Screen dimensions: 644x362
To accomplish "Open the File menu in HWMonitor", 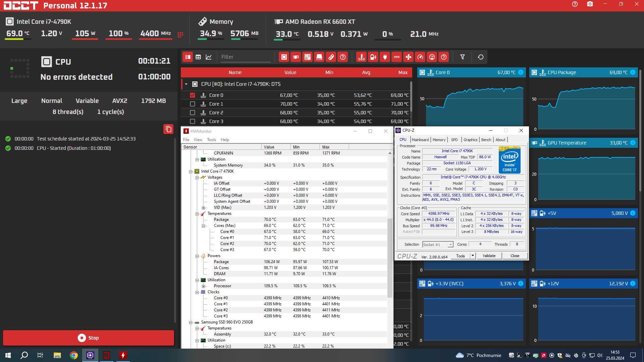I will pos(186,140).
